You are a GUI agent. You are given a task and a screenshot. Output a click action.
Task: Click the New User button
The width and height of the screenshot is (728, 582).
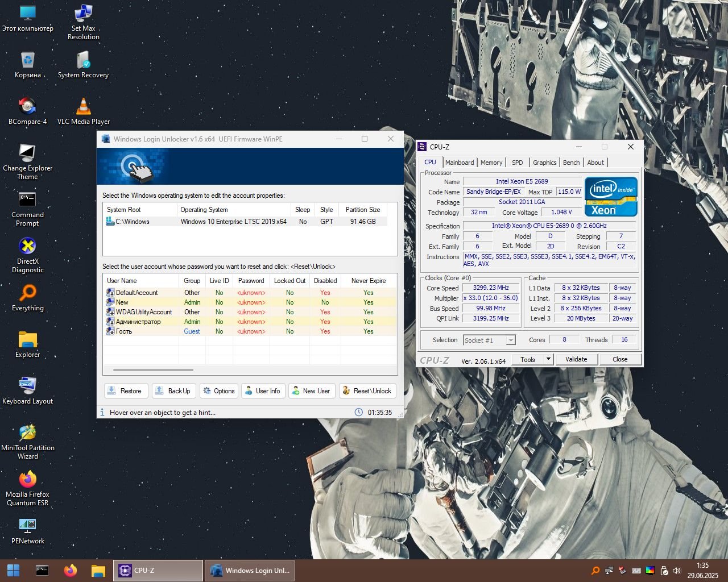(311, 391)
